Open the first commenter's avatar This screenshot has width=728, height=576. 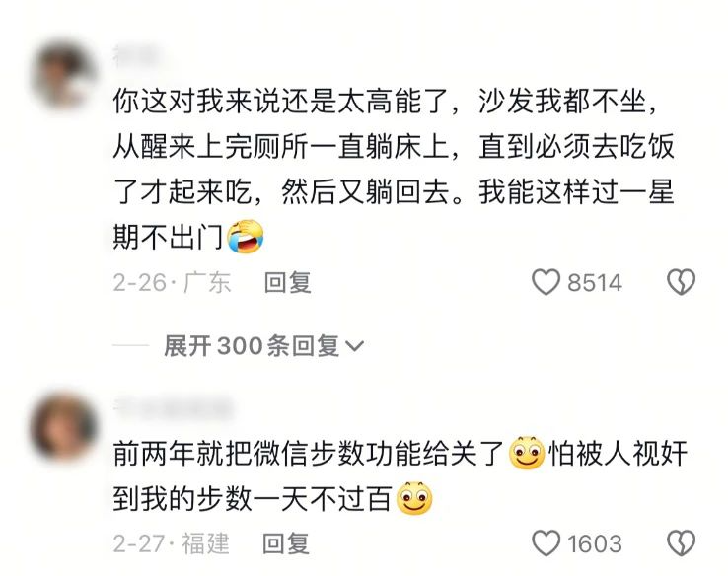(64, 75)
